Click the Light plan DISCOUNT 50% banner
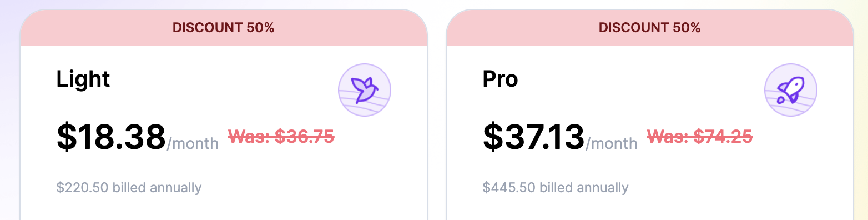Image resolution: width=868 pixels, height=220 pixels. pos(224,27)
